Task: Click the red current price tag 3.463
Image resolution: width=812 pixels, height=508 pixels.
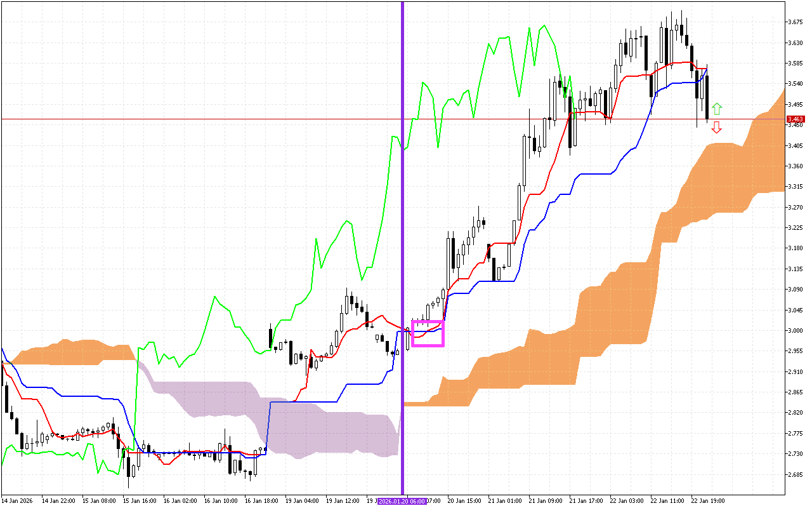Action: [x=794, y=118]
